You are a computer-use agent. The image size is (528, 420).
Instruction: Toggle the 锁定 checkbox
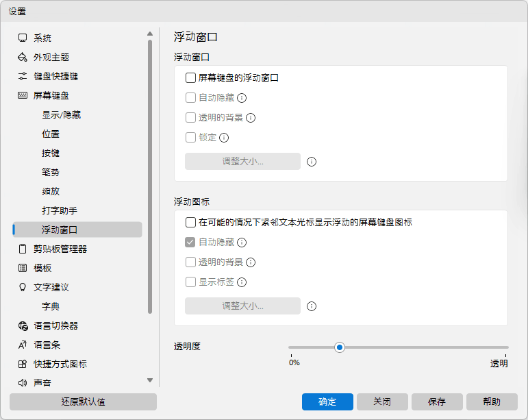click(190, 138)
